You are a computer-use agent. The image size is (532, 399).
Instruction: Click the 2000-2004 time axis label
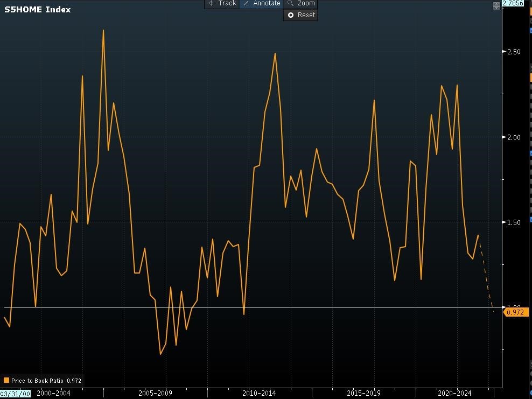(x=53, y=393)
